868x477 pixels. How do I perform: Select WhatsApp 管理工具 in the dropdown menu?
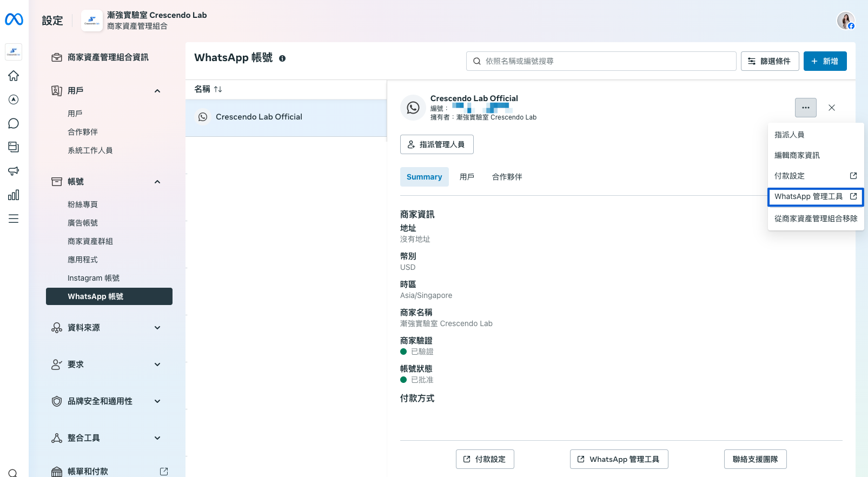point(815,197)
